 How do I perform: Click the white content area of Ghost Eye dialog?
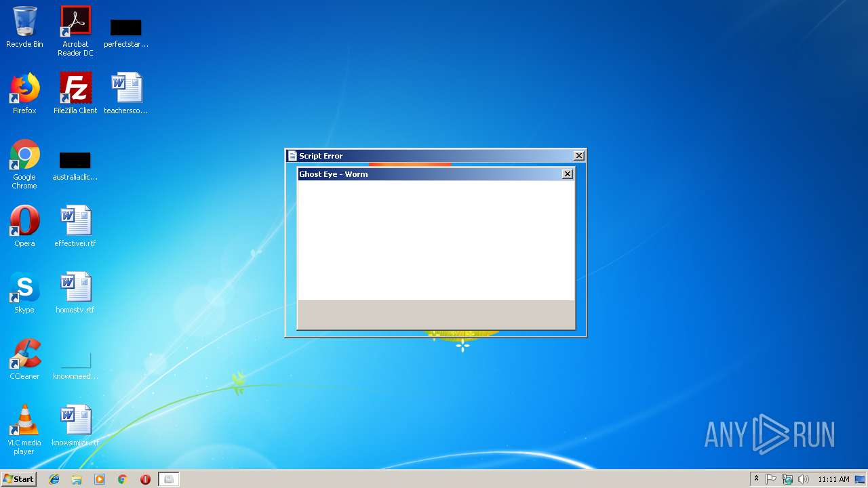click(436, 241)
